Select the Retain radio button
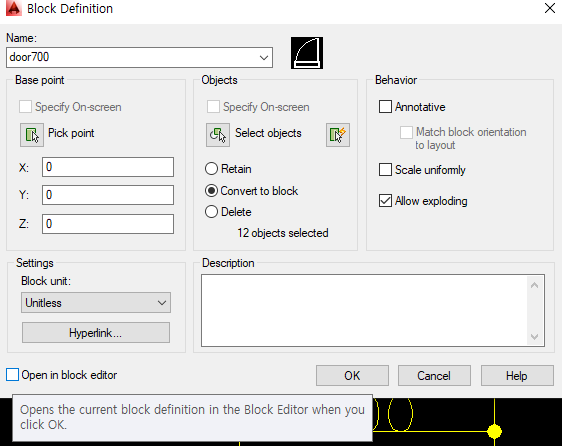This screenshot has height=446, width=562. pyautogui.click(x=211, y=169)
